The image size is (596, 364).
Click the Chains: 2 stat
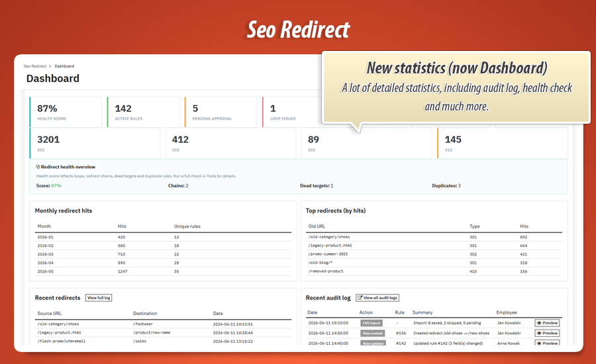178,186
